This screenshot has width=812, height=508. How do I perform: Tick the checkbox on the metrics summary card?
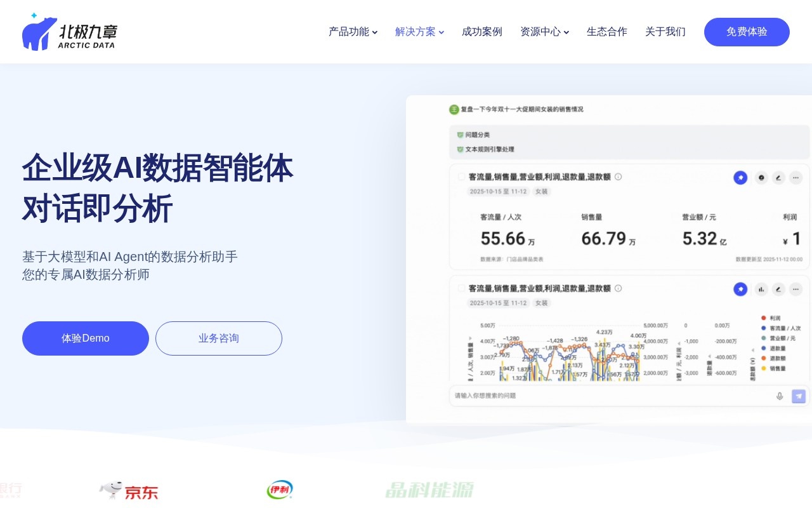coord(461,177)
